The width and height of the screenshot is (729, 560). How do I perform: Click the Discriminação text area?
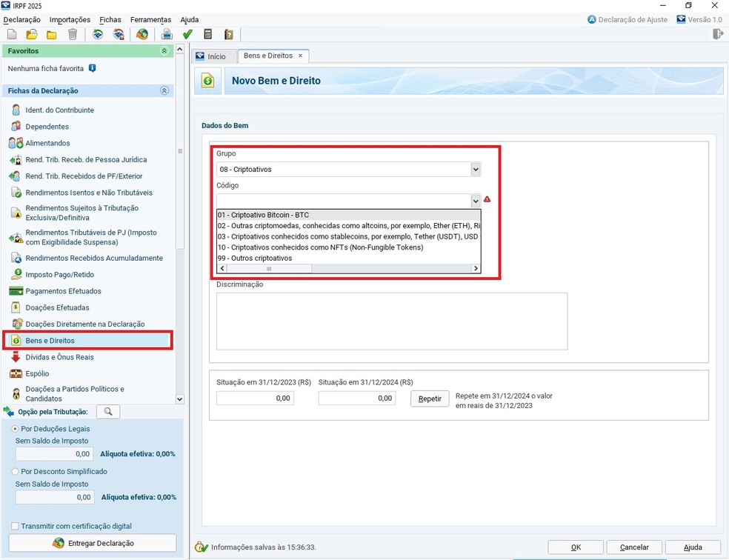[x=391, y=321]
